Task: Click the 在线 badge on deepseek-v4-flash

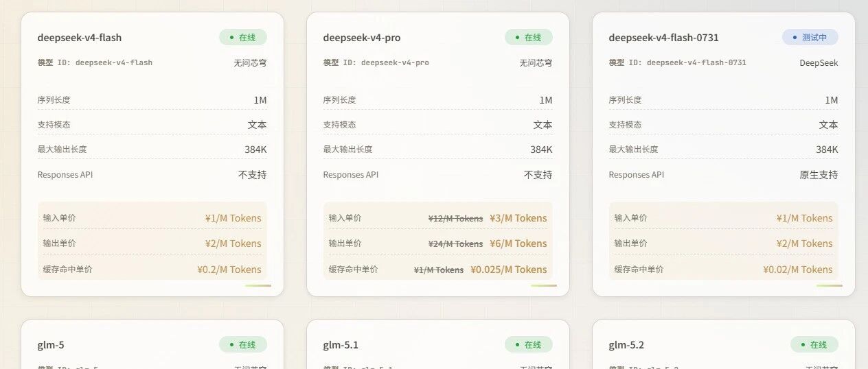Action: [x=243, y=37]
